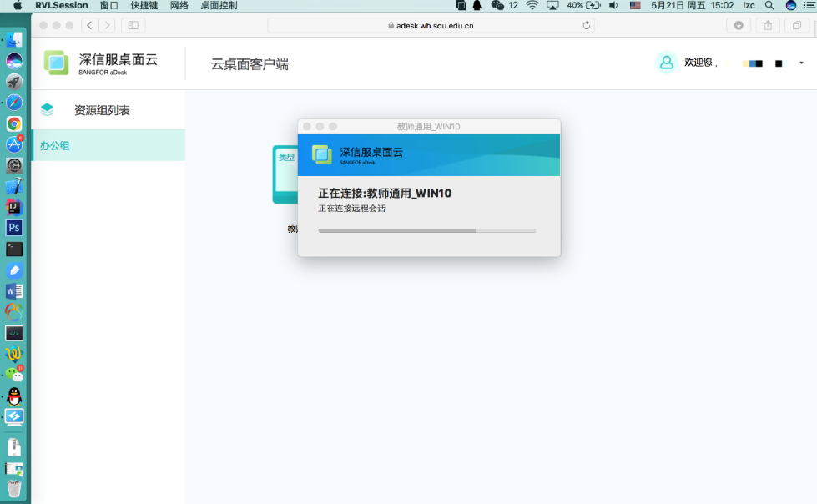Open the 快捷键 menu

point(144,5)
